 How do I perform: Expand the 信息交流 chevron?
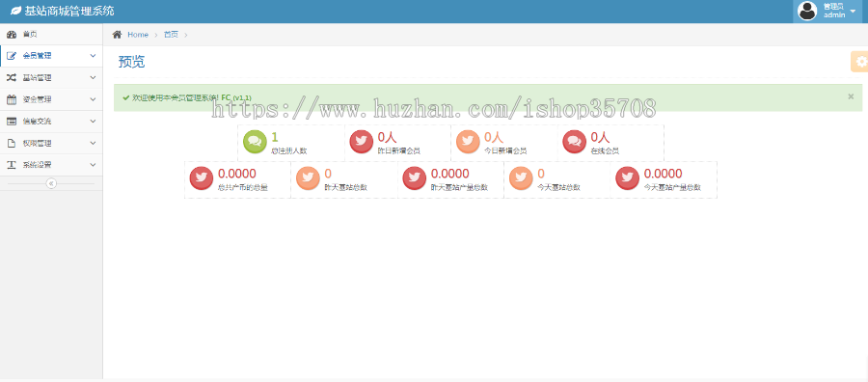pos(93,122)
